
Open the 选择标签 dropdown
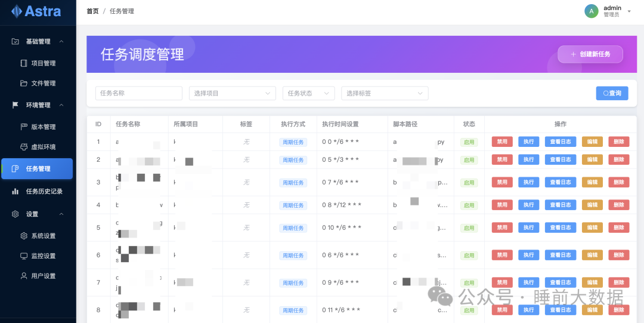(385, 93)
